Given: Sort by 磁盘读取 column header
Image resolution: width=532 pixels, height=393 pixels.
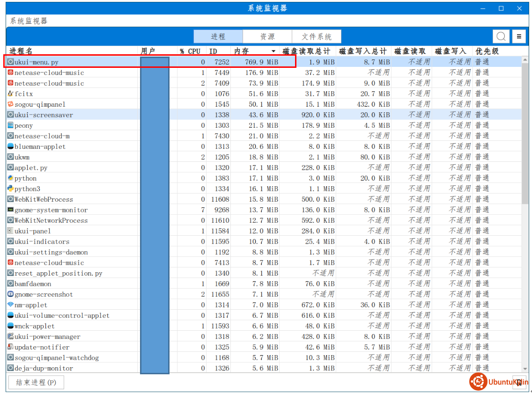Looking at the screenshot, I should click(412, 51).
